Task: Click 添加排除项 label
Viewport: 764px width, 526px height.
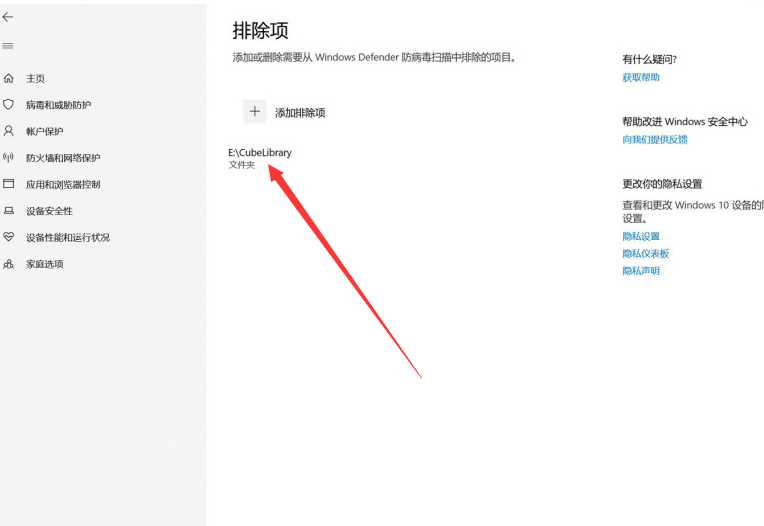Action: coord(300,113)
